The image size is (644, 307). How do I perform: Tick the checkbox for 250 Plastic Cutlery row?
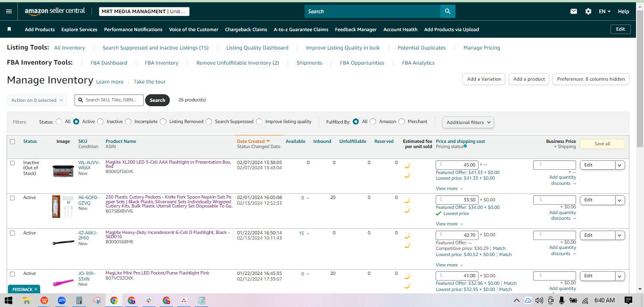pos(12,198)
